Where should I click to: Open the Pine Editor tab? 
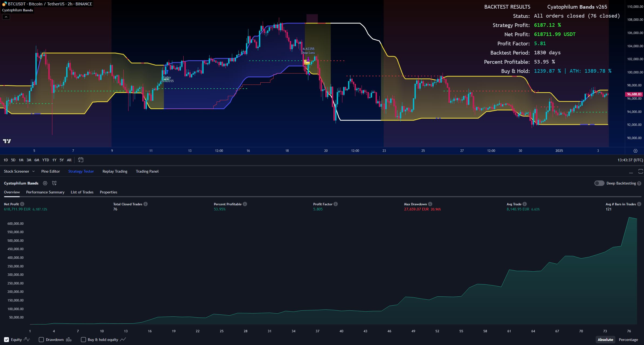[50, 171]
